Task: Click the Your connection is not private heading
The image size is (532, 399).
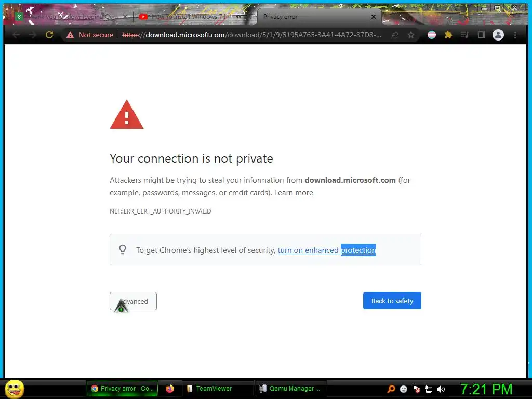Action: tap(191, 159)
